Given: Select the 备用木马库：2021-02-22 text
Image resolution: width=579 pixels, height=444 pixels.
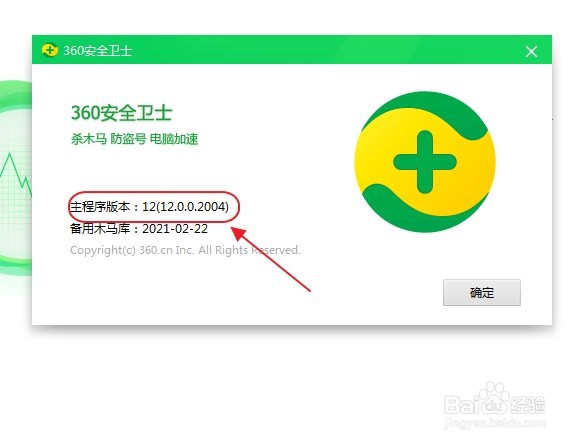Looking at the screenshot, I should tap(139, 229).
